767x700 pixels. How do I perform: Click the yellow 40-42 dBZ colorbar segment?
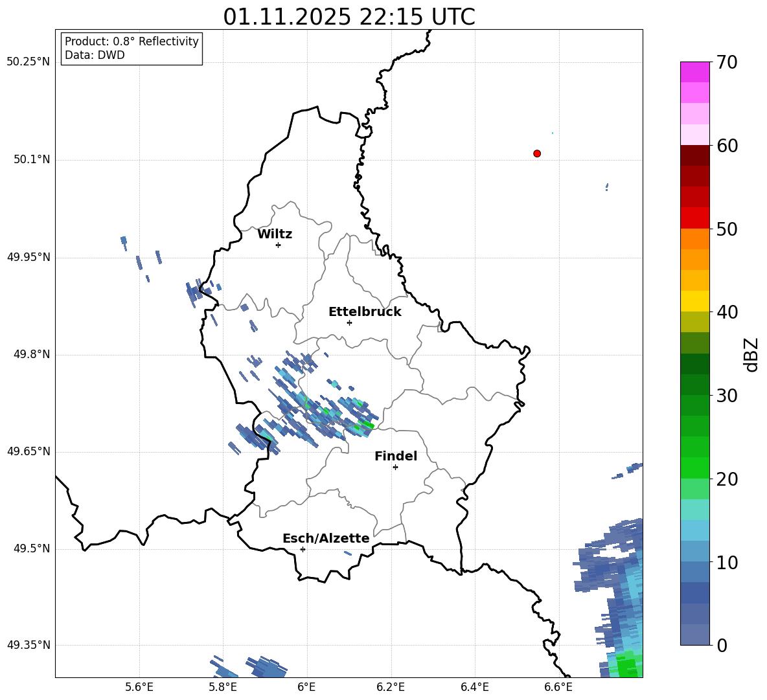click(x=694, y=301)
